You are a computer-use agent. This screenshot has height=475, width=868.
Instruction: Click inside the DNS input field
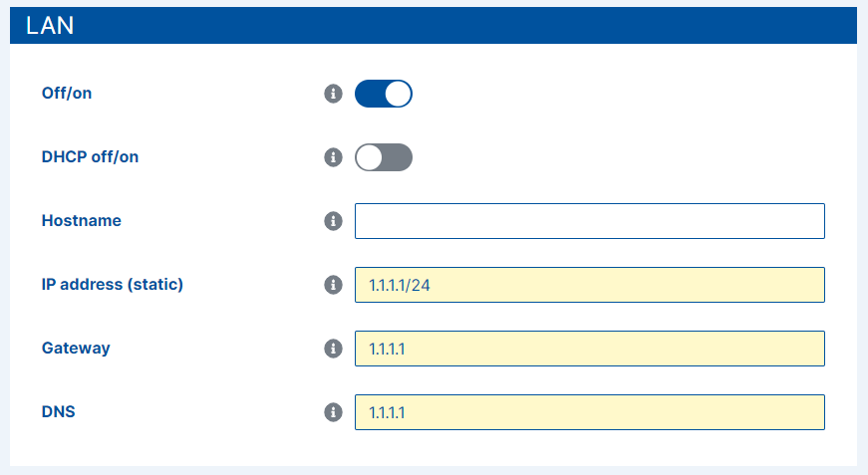point(589,412)
